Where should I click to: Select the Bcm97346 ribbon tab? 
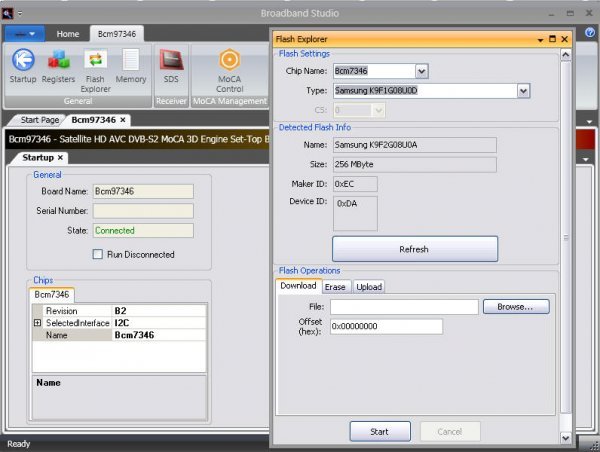[x=117, y=34]
